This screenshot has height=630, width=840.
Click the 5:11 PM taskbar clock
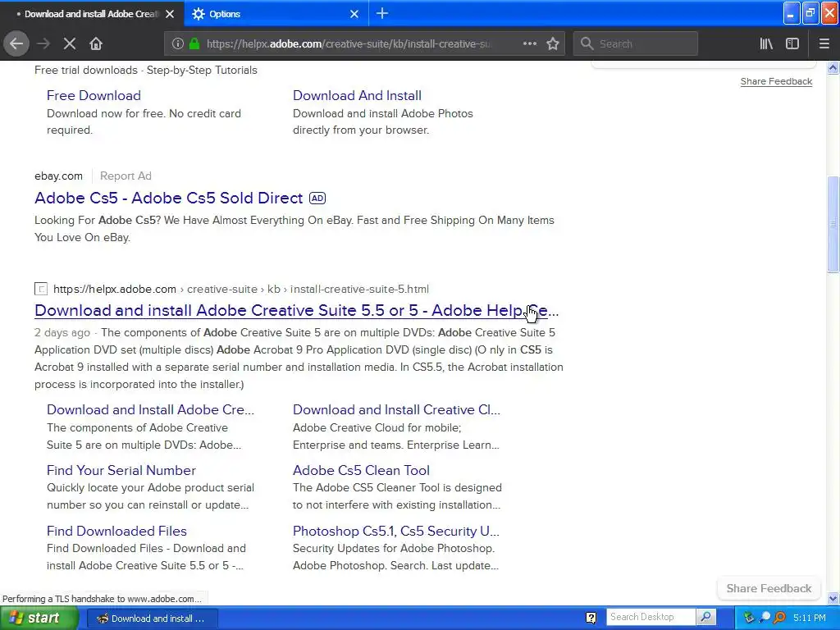tap(810, 619)
